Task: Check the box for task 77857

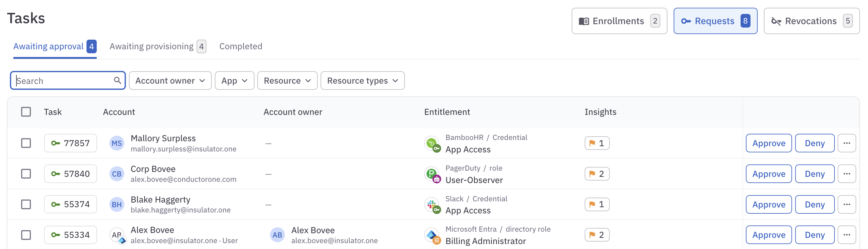Action: pos(26,143)
